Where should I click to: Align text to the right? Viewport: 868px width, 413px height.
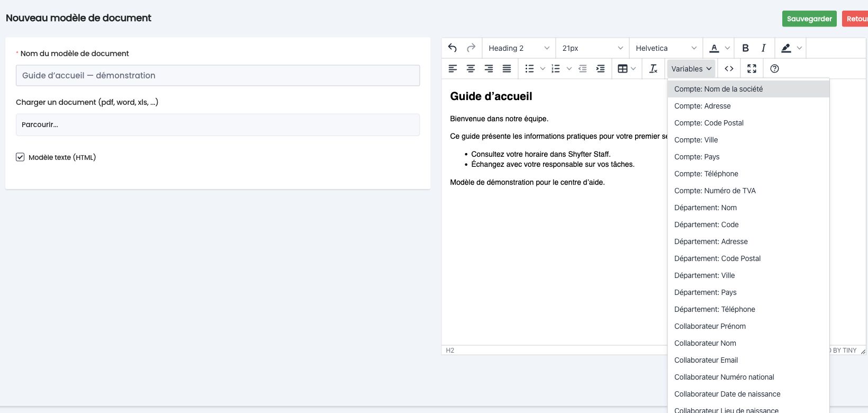[489, 69]
